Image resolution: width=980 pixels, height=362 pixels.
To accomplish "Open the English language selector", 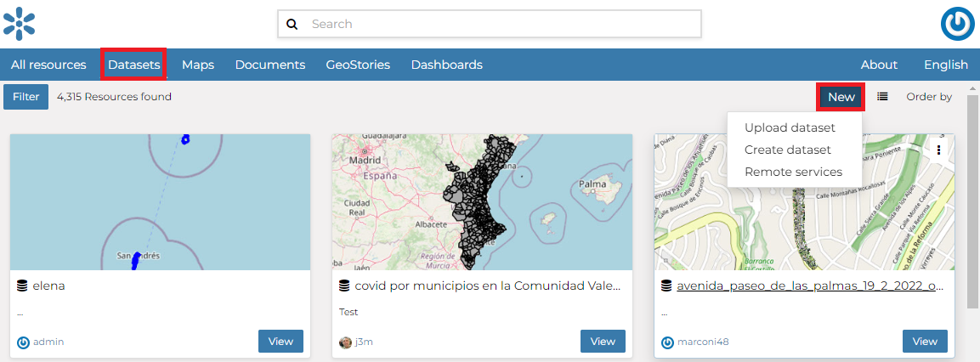I will (946, 65).
